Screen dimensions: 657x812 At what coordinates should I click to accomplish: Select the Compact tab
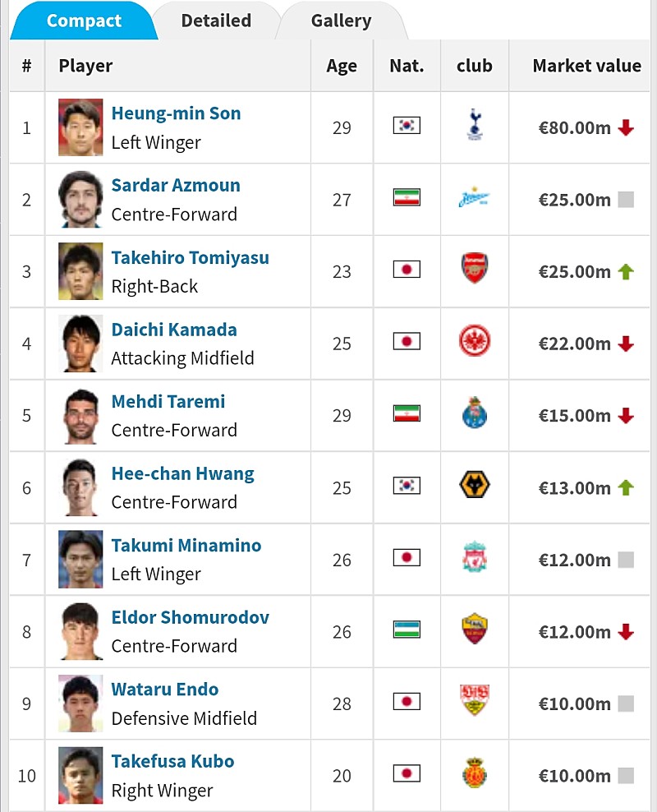click(84, 21)
